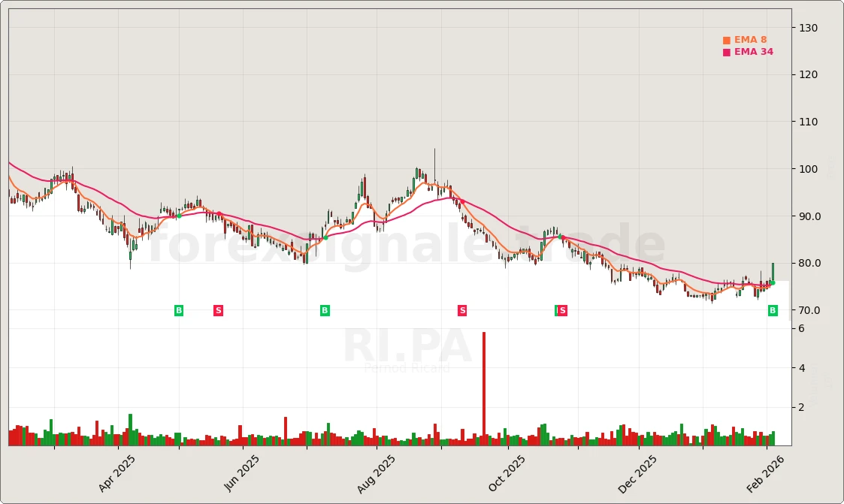844x504 pixels.
Task: Select the tall red volume spike in September
Action: 483,383
